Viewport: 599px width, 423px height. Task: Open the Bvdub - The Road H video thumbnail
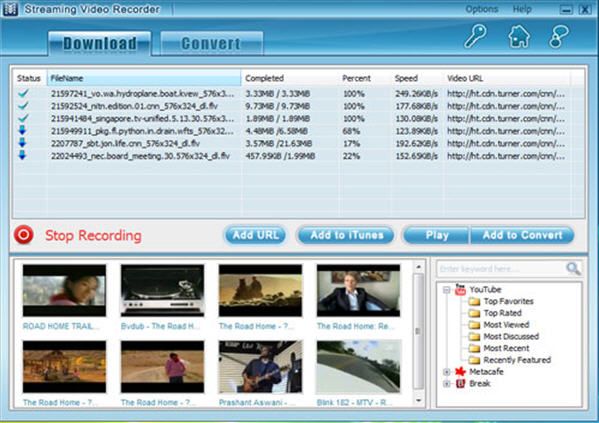coord(162,290)
